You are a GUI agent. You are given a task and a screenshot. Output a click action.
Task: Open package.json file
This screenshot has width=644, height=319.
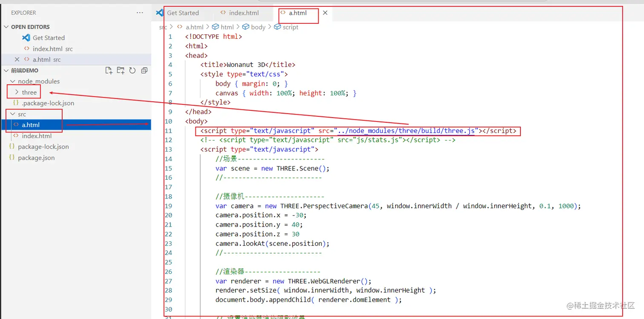click(x=36, y=158)
